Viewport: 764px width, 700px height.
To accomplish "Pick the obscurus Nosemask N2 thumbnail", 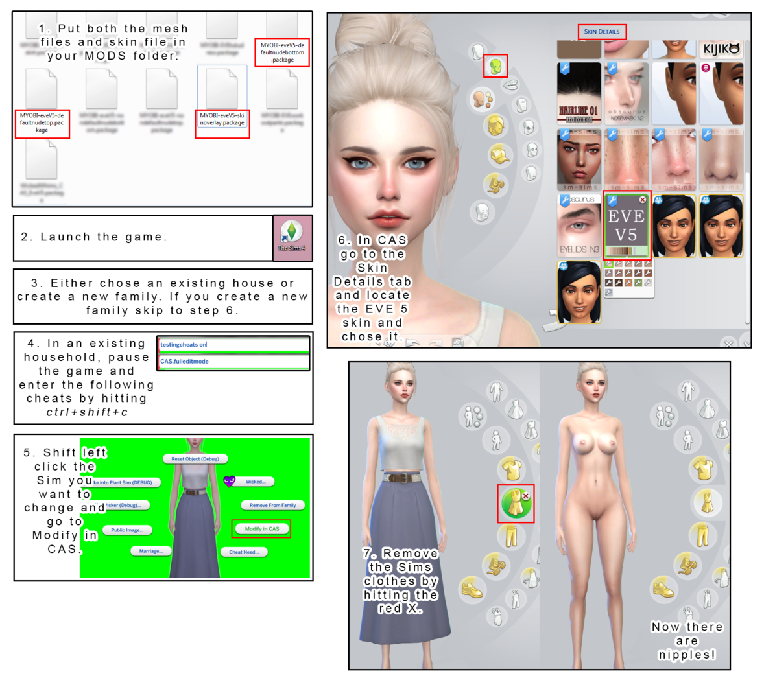I will pyautogui.click(x=627, y=93).
